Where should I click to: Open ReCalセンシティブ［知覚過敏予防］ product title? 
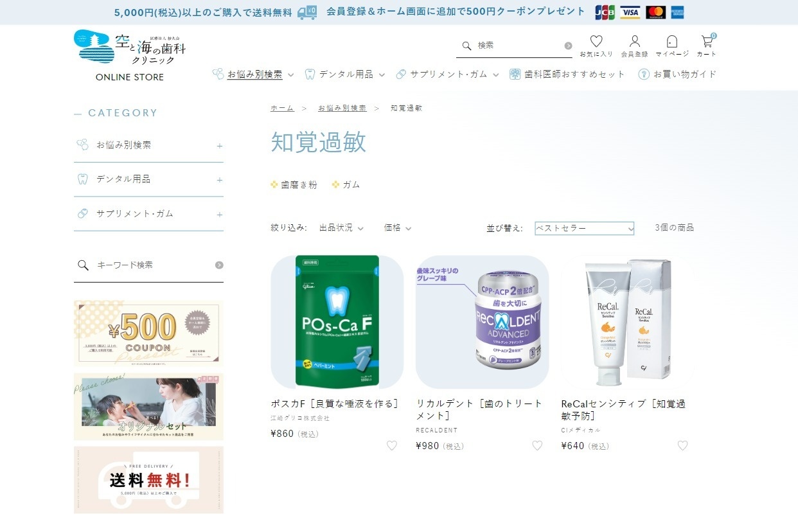point(624,409)
